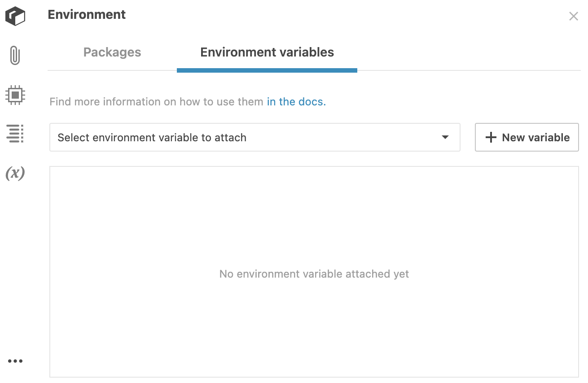Click the ellipsis icon at sidebar bottom
This screenshot has width=588, height=383.
point(15,361)
